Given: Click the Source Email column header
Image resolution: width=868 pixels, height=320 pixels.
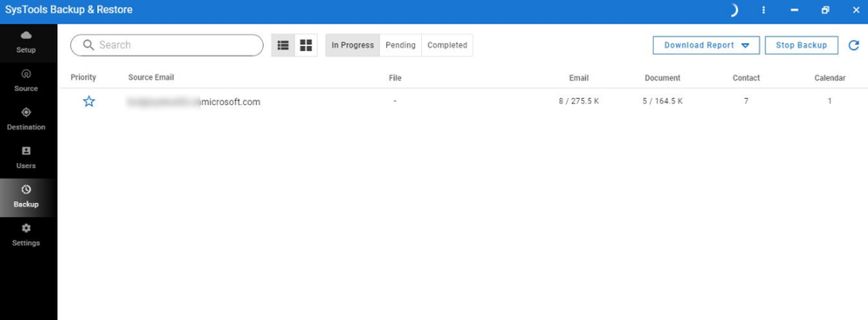Looking at the screenshot, I should click(150, 77).
